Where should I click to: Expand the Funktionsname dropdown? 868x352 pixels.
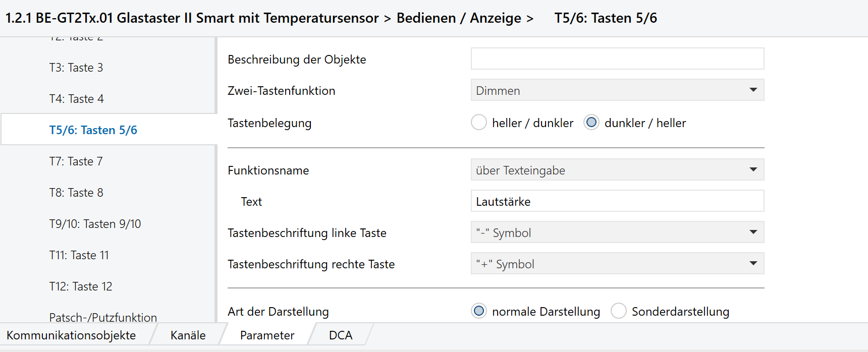pyautogui.click(x=617, y=170)
